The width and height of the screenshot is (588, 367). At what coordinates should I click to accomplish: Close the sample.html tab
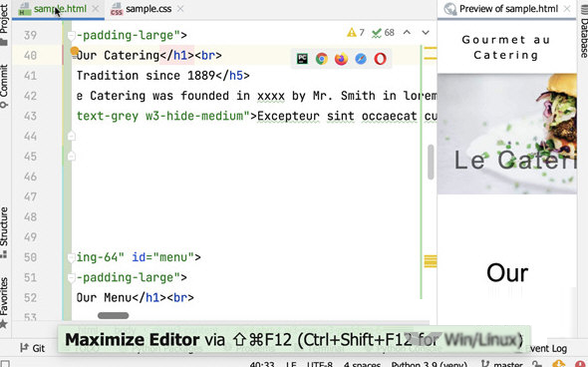tap(96, 9)
